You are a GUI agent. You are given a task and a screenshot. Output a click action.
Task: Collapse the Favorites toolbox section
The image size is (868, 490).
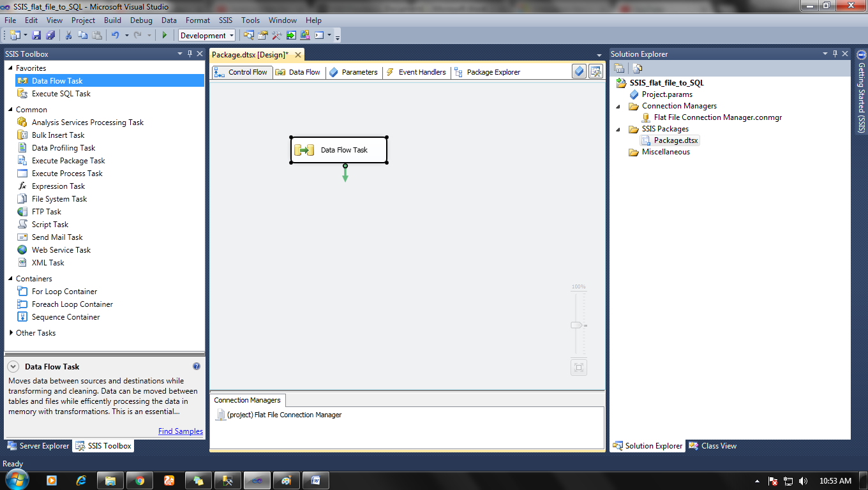pyautogui.click(x=11, y=68)
